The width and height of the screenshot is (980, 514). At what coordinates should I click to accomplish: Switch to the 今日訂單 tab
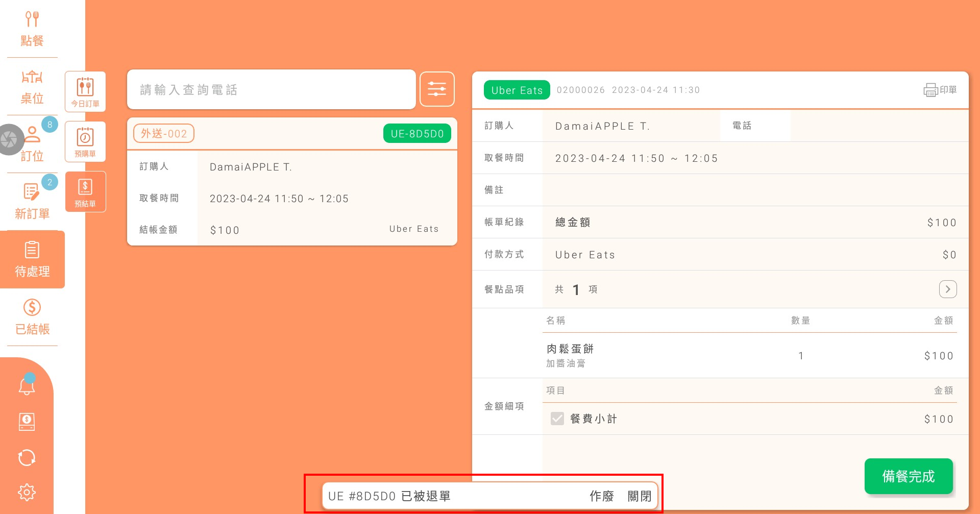[85, 91]
